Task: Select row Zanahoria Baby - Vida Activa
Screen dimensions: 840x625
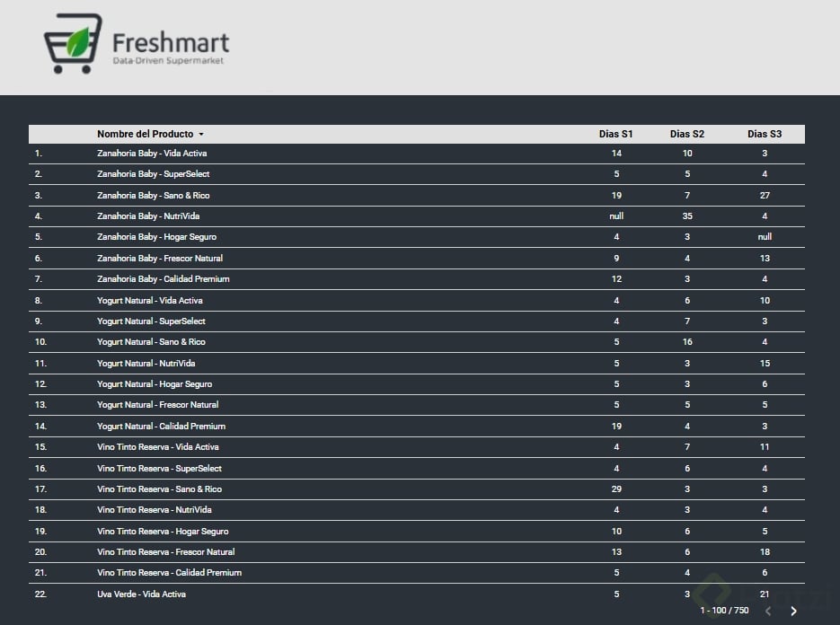Action: point(152,154)
